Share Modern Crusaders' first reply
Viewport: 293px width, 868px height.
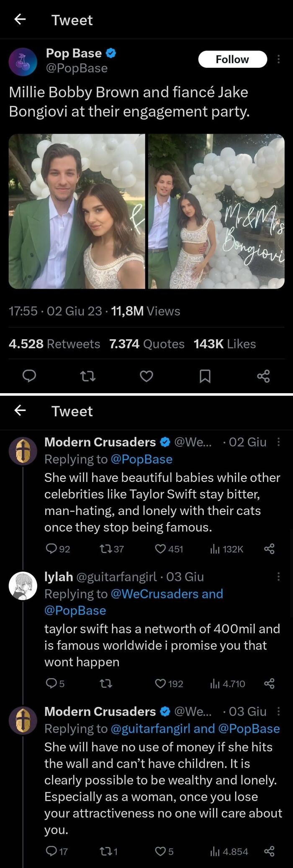point(269,549)
